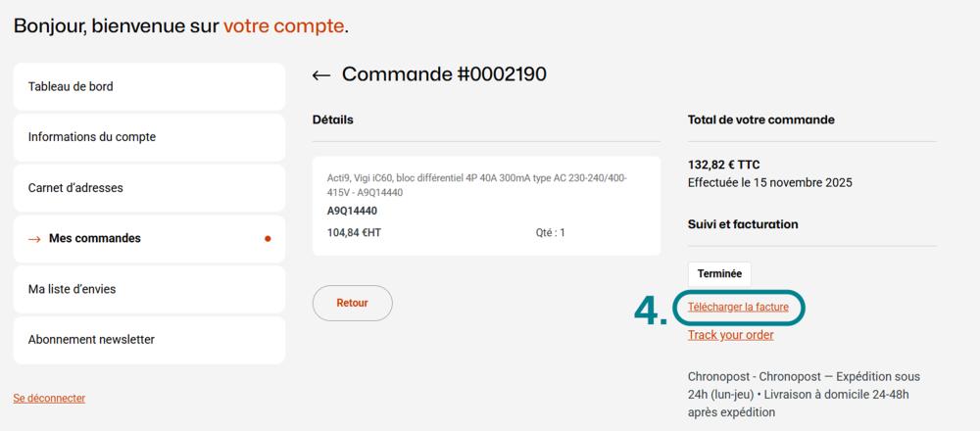Click the Commande #0002190 heading
Screen dimensions: 980x431
444,75
